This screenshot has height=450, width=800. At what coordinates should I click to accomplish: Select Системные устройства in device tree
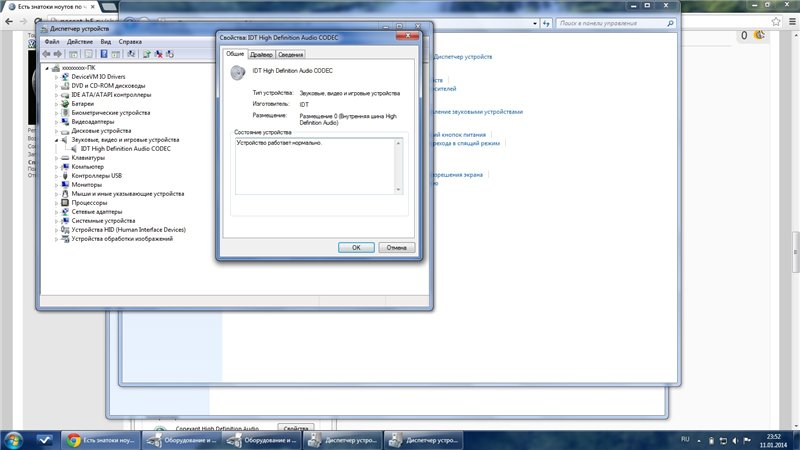pos(103,221)
